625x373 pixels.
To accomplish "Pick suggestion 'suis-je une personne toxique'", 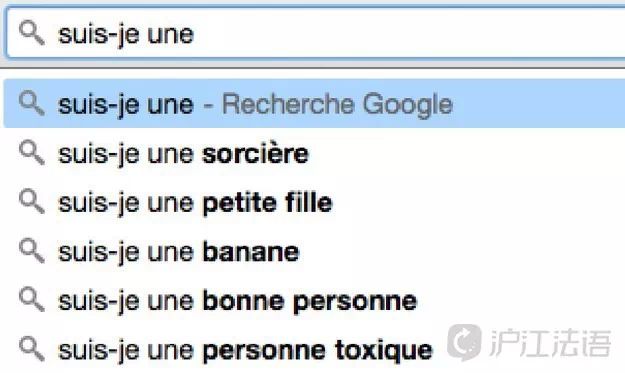I will click(x=314, y=349).
